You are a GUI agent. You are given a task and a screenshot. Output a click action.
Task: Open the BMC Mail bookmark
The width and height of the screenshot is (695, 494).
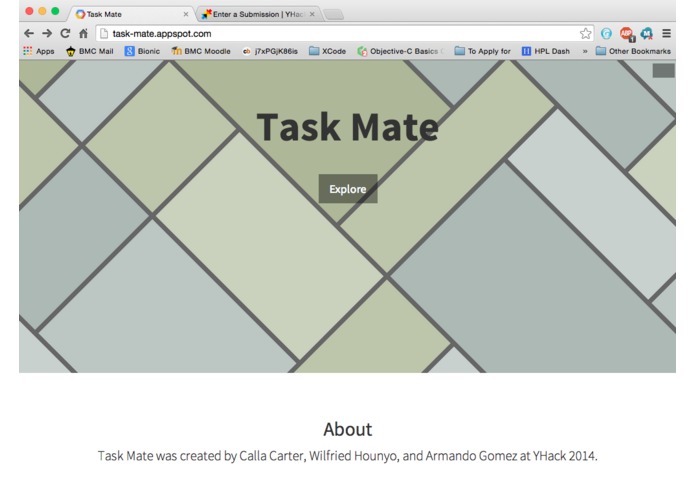click(x=90, y=51)
